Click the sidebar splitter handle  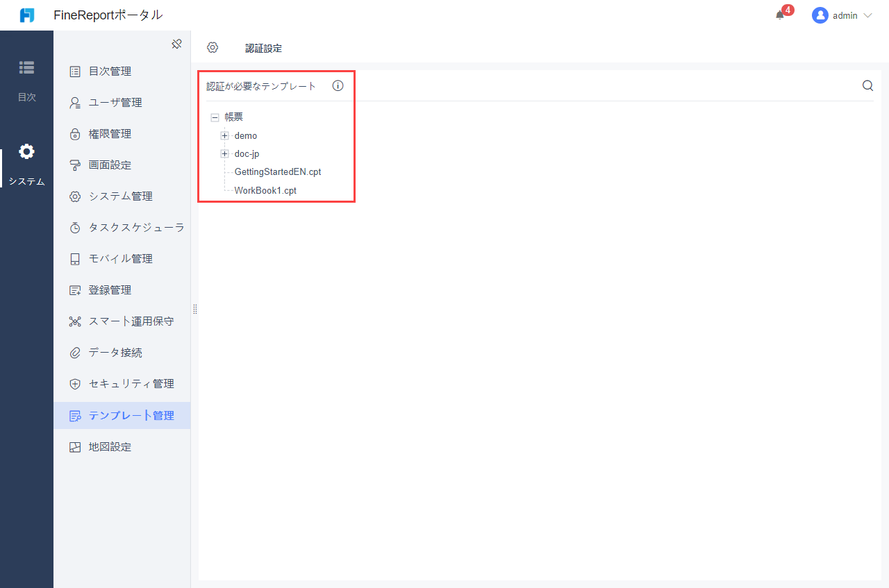click(195, 309)
